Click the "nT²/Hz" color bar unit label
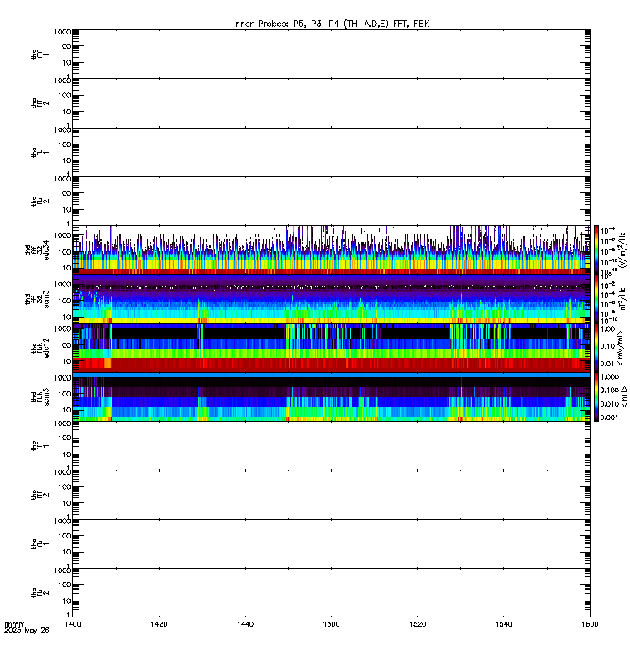This screenshot has width=630, height=672. pyautogui.click(x=622, y=299)
